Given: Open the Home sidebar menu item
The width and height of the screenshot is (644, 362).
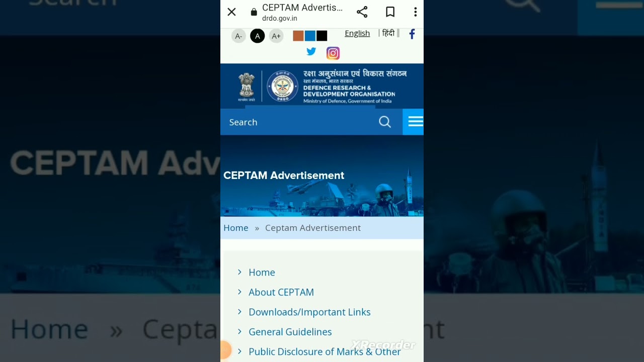Looking at the screenshot, I should coord(262,272).
